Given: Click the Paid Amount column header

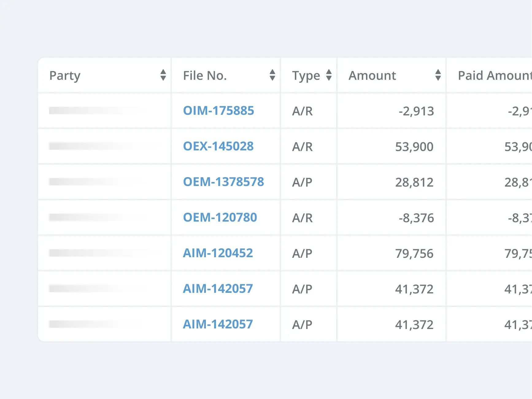Looking at the screenshot, I should click(x=494, y=76).
